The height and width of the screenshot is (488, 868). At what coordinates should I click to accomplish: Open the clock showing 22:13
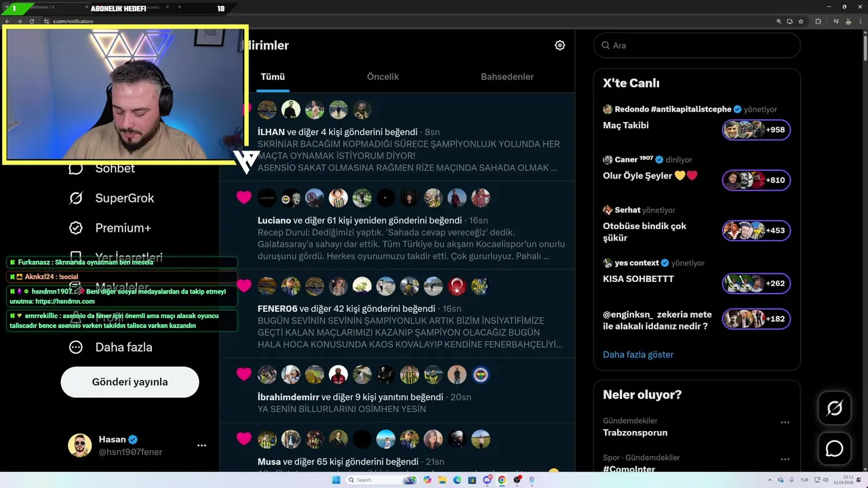844,480
